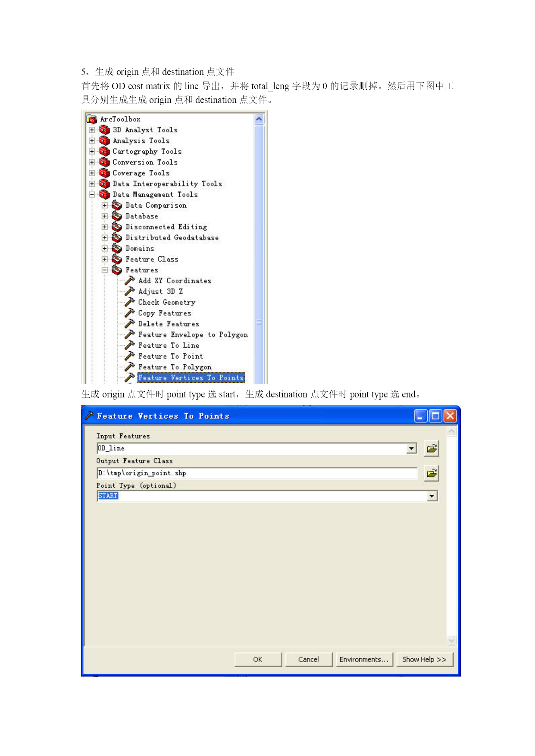Expand the Cartography Tools node
The height and width of the screenshot is (756, 535).
tap(92, 151)
